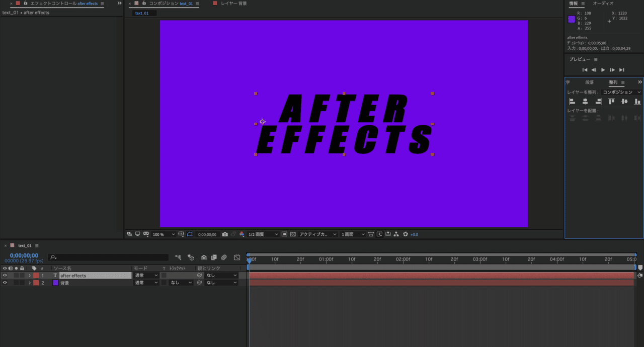Switch to the 整列 tab
The width and height of the screenshot is (644, 347).
(x=613, y=82)
